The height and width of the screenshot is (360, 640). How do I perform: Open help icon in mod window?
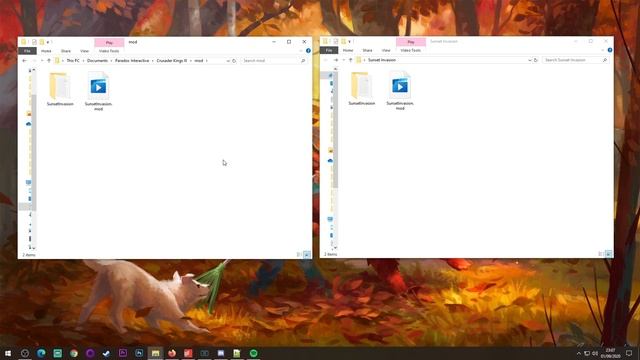(308, 51)
